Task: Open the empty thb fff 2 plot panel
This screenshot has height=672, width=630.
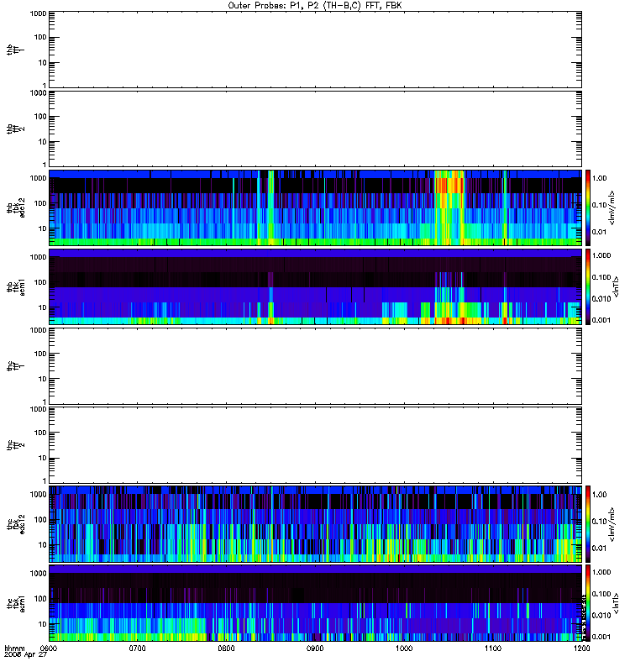Action: coord(315,129)
